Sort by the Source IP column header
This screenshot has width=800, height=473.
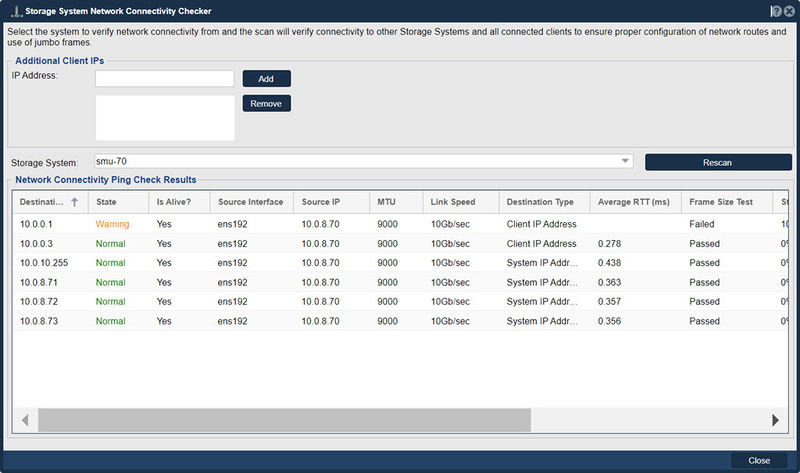pos(332,202)
